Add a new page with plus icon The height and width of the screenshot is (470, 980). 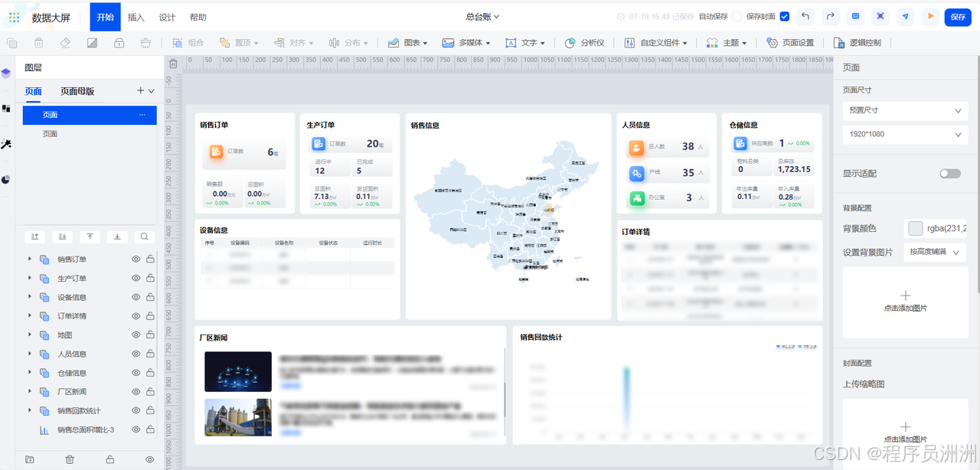[x=140, y=91]
